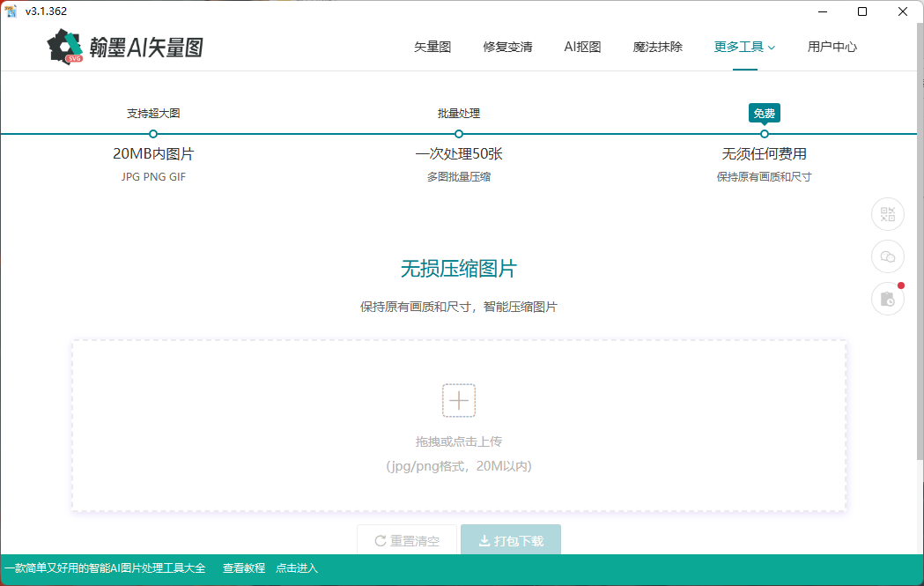This screenshot has height=586, width=924.
Task: Click the QR code sidebar icon
Action: click(x=887, y=214)
